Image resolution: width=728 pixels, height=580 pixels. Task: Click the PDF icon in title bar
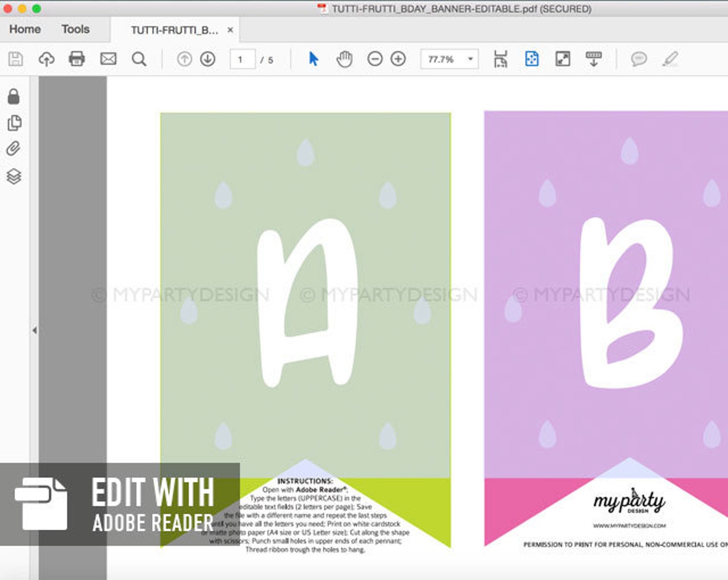coord(323,9)
